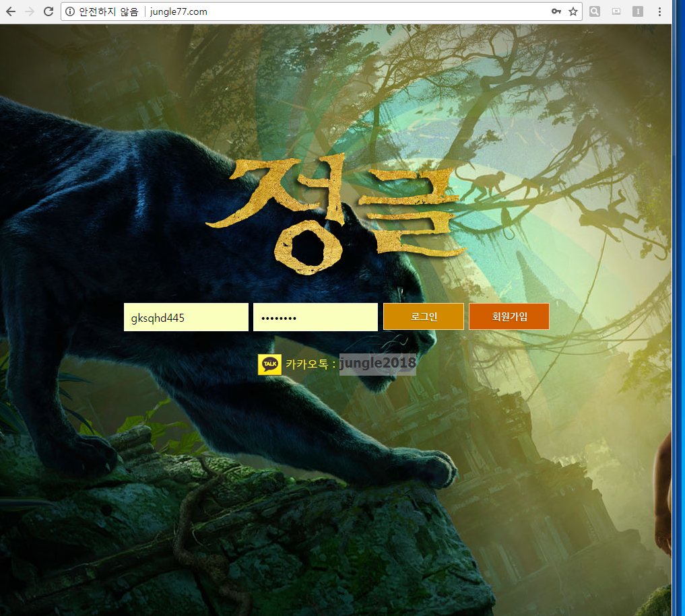Viewport: 685px width, 616px height.
Task: Select the jungle2018 KakaoTalk ID text
Action: coord(378,364)
